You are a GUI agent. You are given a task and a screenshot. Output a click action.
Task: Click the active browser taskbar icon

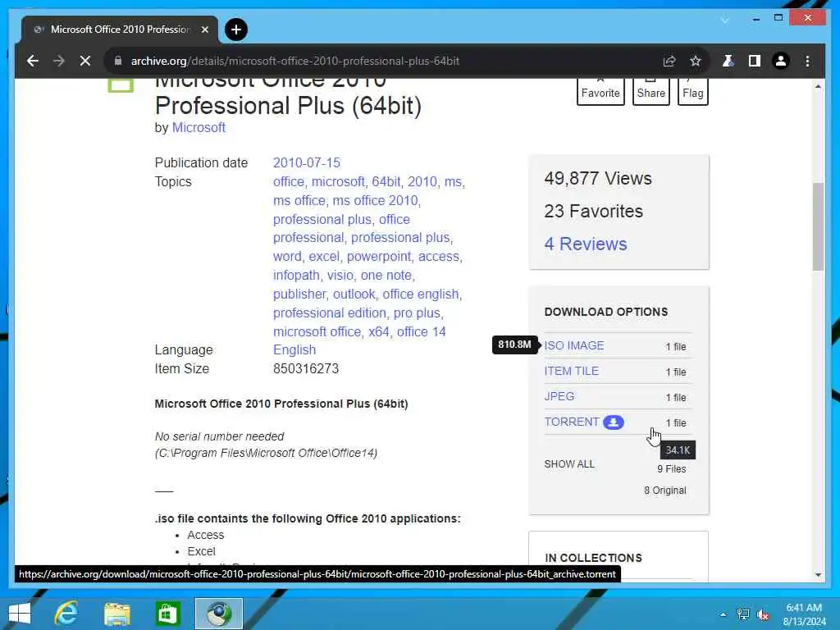(x=218, y=614)
